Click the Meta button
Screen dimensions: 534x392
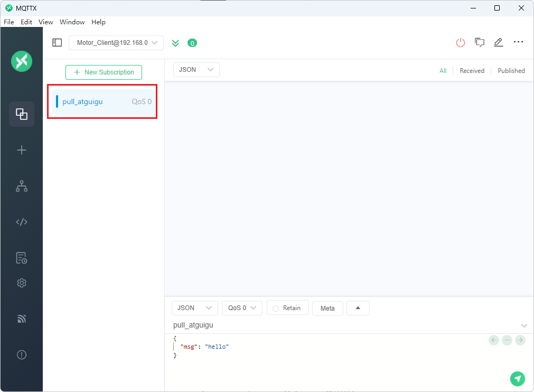pos(327,309)
